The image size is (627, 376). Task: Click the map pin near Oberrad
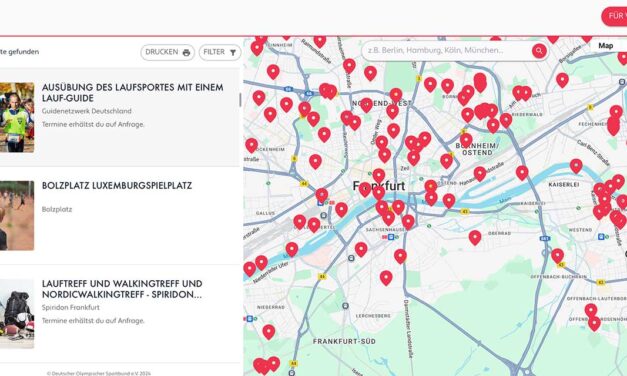475,237
